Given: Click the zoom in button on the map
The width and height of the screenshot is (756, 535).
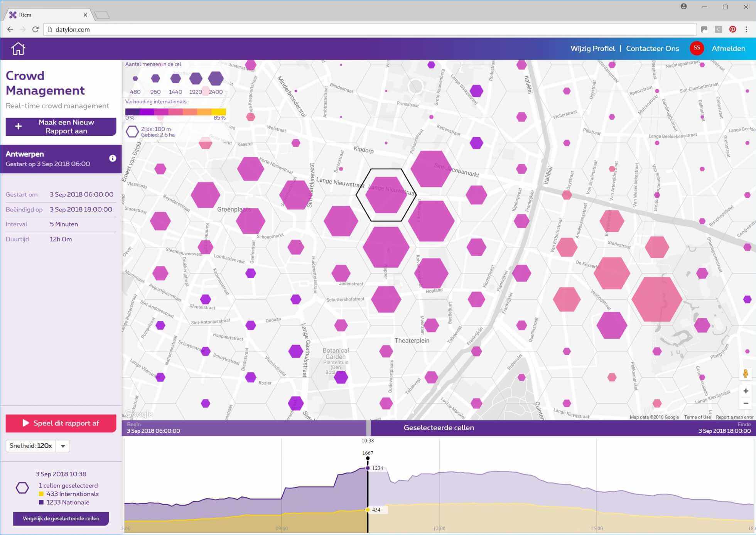Looking at the screenshot, I should coord(745,391).
